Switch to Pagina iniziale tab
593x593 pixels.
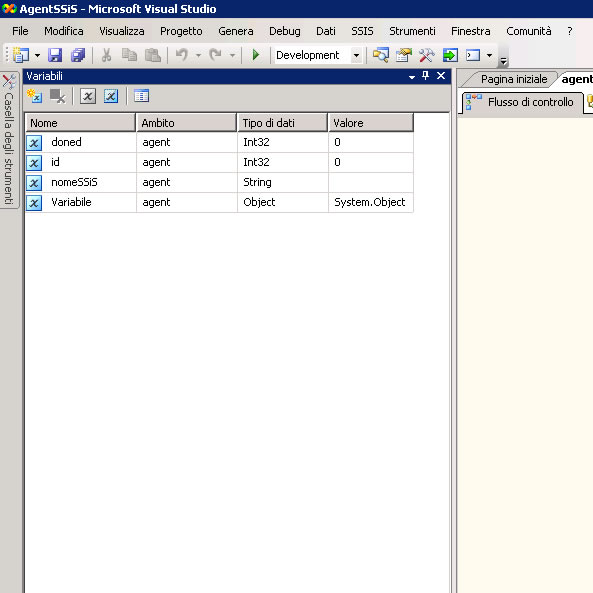pos(514,79)
